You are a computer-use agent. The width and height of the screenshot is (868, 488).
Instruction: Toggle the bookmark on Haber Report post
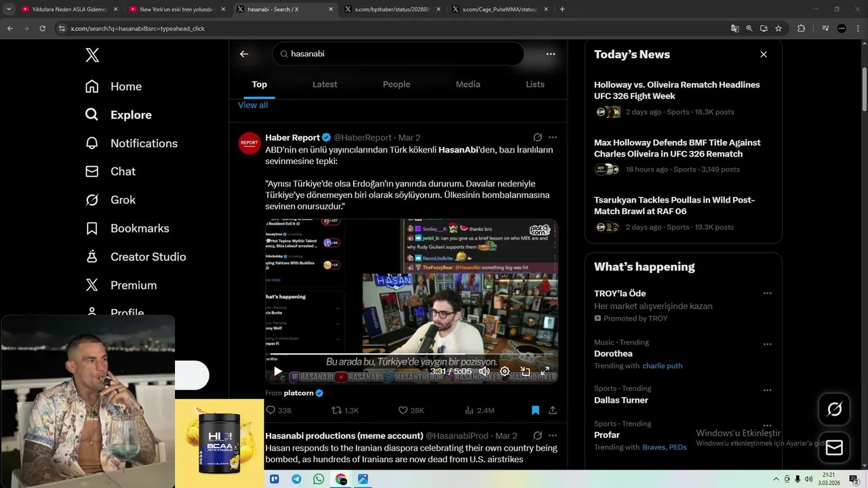tap(535, 411)
